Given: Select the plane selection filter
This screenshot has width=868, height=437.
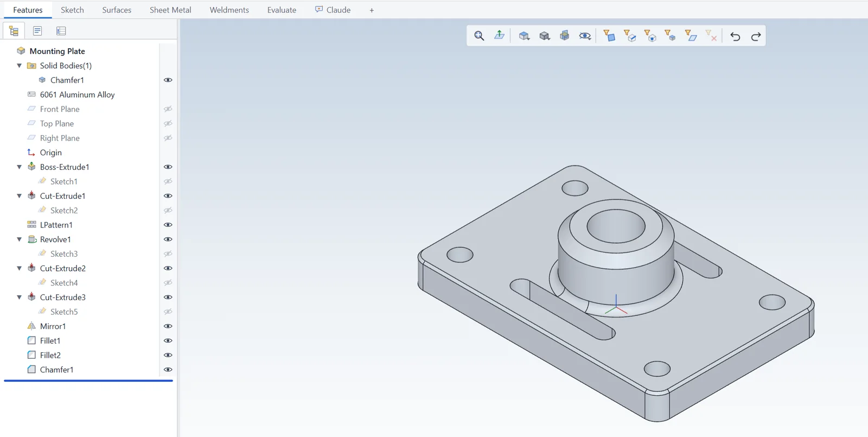Looking at the screenshot, I should point(691,36).
